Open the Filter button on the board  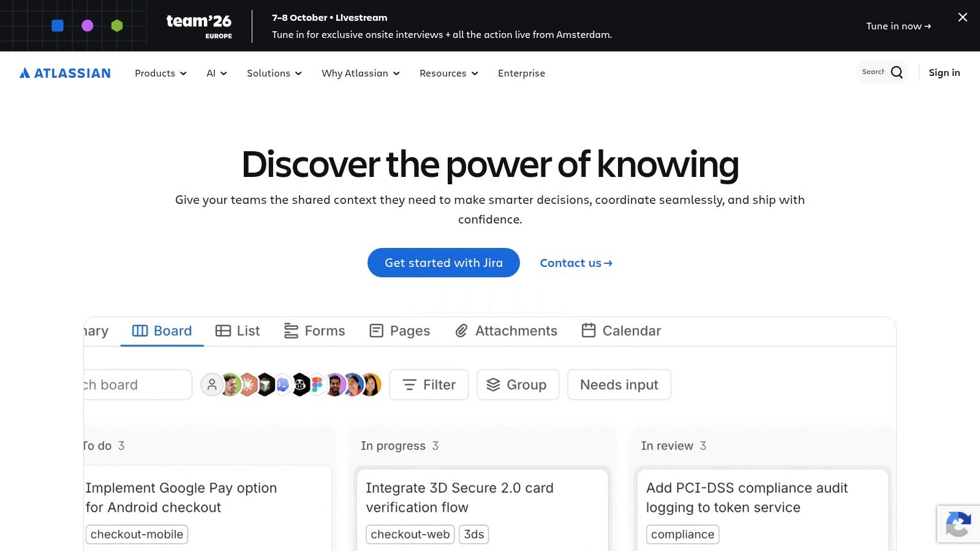click(x=429, y=384)
